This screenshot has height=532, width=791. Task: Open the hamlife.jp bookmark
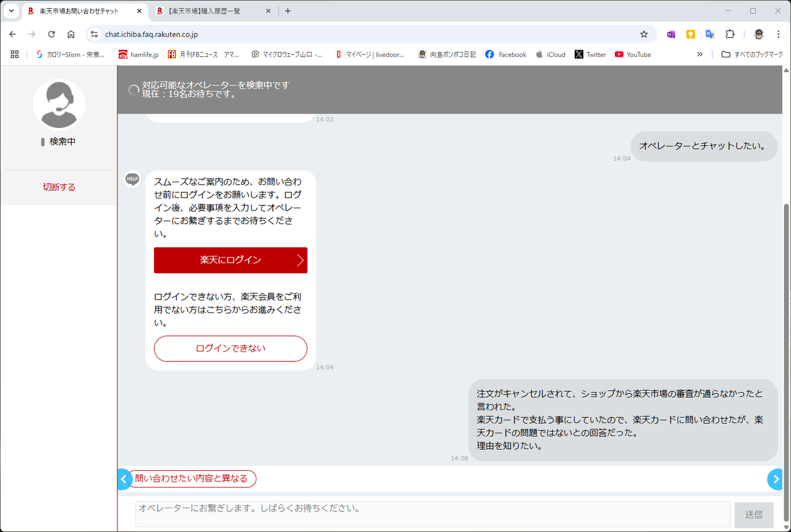[138, 54]
